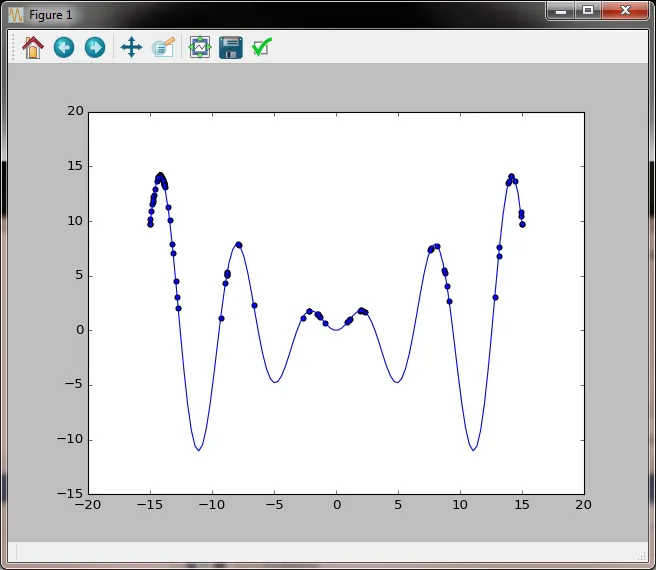Click the y-axis tick label 5
Image resolution: width=656 pixels, height=570 pixels.
80,275
